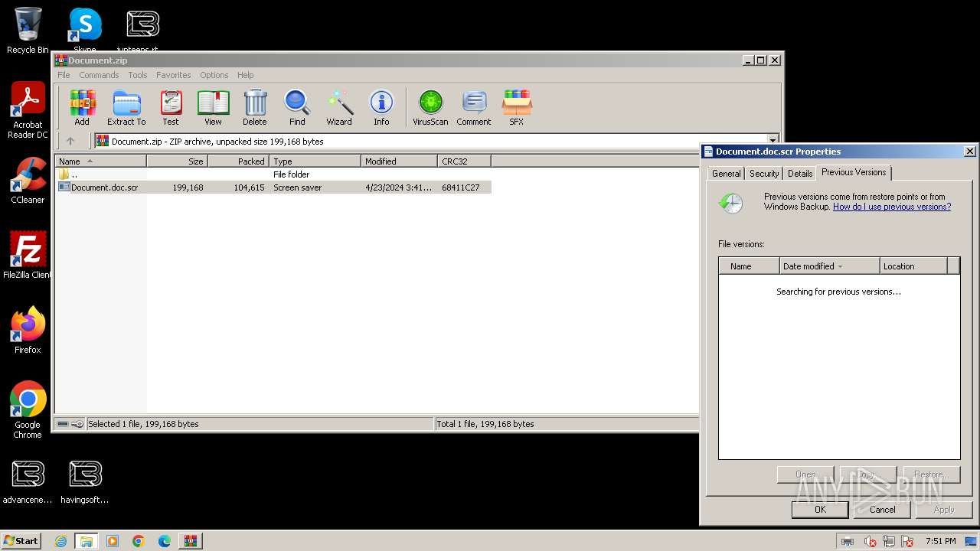Screen dimensions: 980x551
Task: Click the SFX toolbar icon
Action: [517, 107]
